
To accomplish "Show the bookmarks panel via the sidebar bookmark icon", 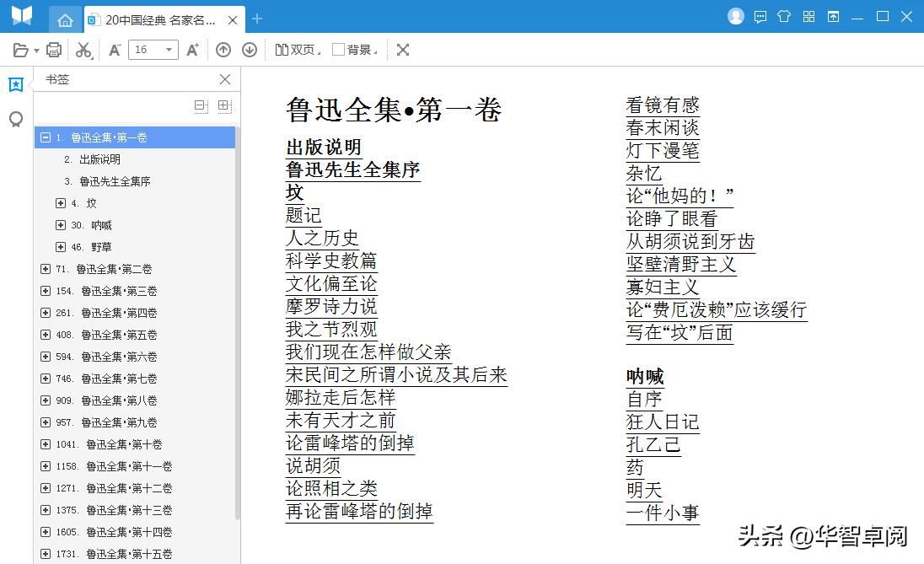I will [x=14, y=84].
